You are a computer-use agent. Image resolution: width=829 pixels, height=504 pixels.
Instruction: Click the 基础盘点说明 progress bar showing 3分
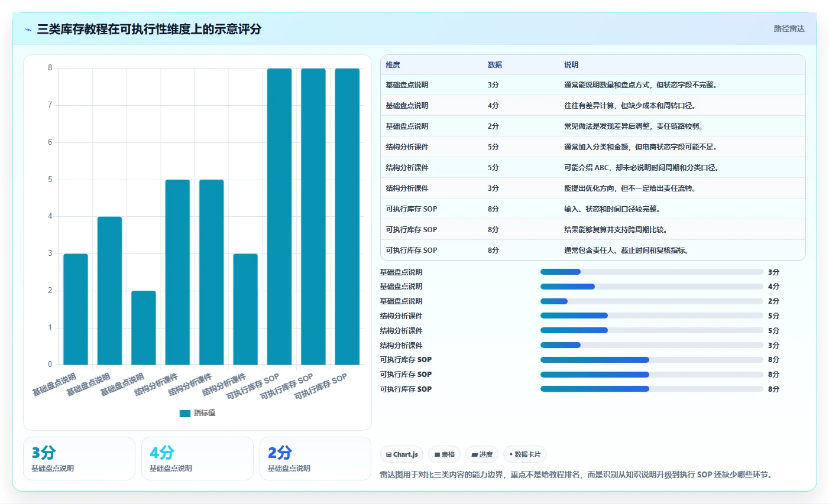pos(652,272)
